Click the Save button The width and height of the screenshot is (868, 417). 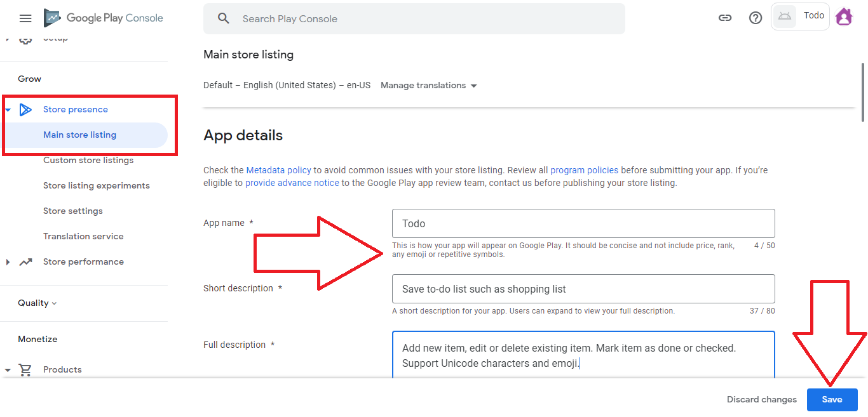(x=832, y=400)
